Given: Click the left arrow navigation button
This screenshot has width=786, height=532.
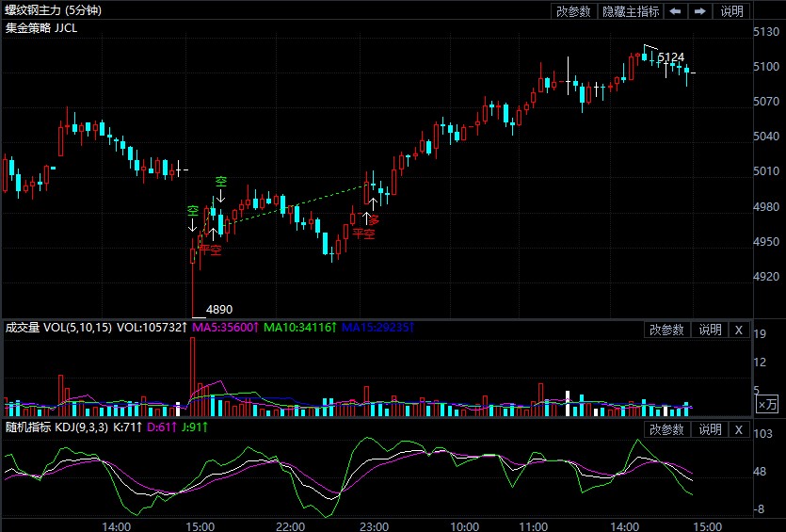Looking at the screenshot, I should coord(676,11).
